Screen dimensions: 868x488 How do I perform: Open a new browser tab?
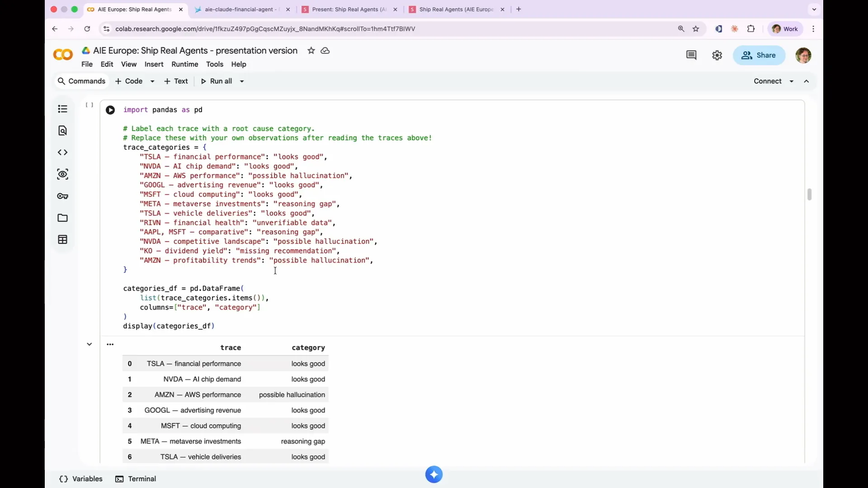coord(519,9)
